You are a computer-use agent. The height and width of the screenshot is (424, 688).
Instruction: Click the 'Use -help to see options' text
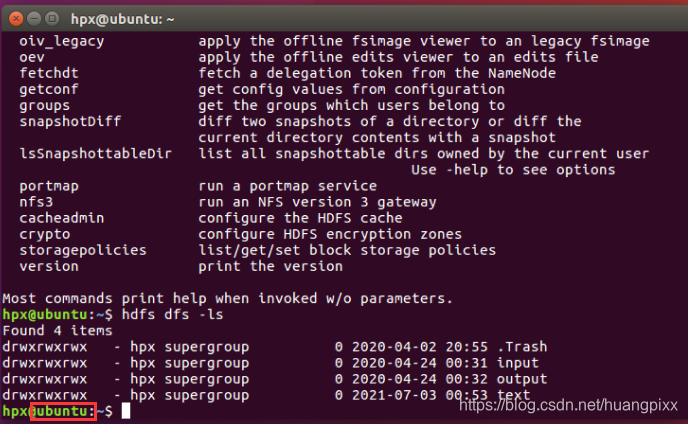[x=513, y=170]
